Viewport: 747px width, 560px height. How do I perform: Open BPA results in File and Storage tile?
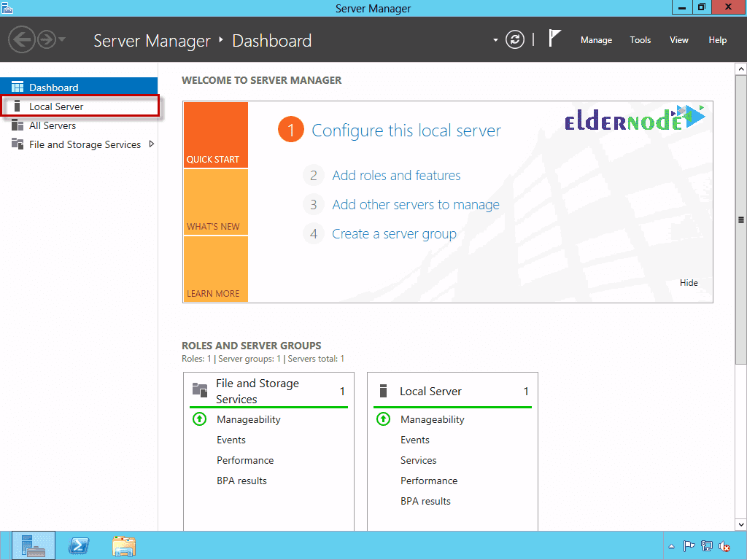pos(241,481)
